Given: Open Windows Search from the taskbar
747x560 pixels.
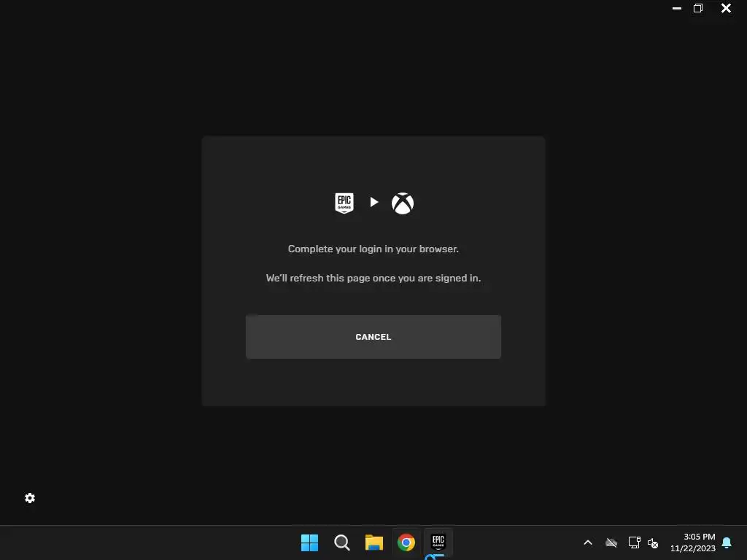Looking at the screenshot, I should [342, 542].
